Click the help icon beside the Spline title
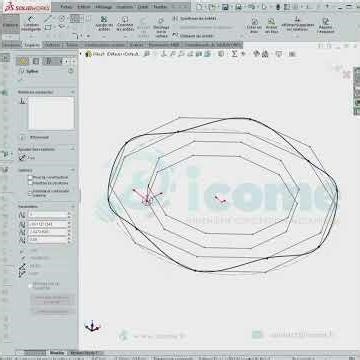The height and width of the screenshot is (360, 360). 70,71
